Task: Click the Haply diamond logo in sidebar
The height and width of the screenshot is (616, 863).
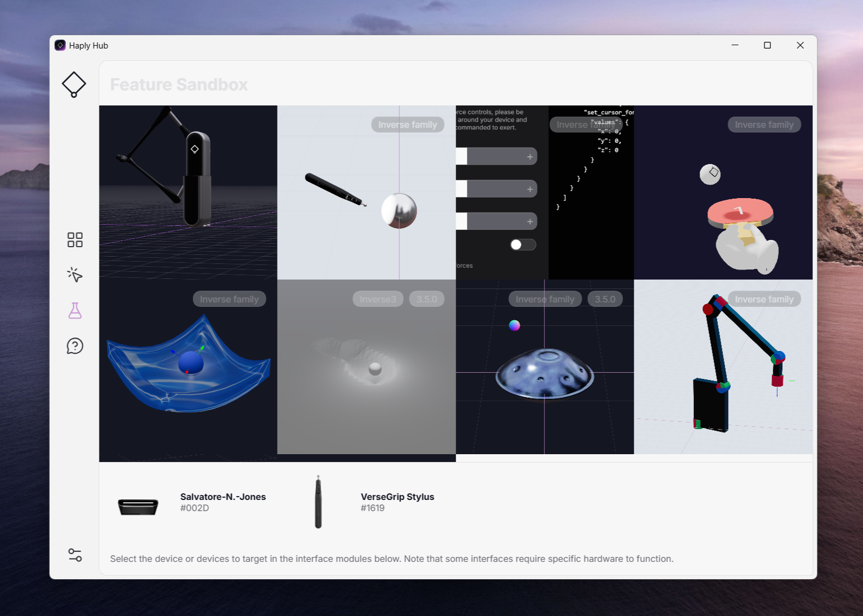Action: (x=74, y=84)
